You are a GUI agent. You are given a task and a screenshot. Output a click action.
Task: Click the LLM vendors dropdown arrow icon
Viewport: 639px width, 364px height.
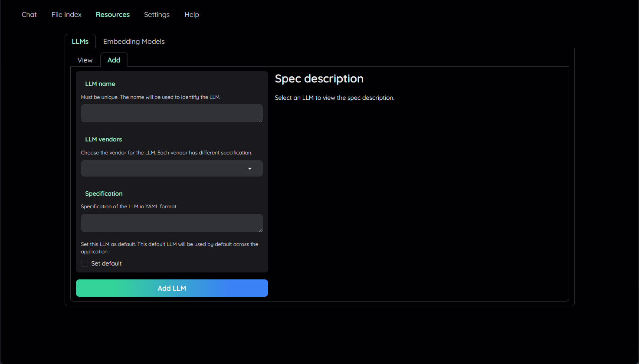[x=250, y=169]
